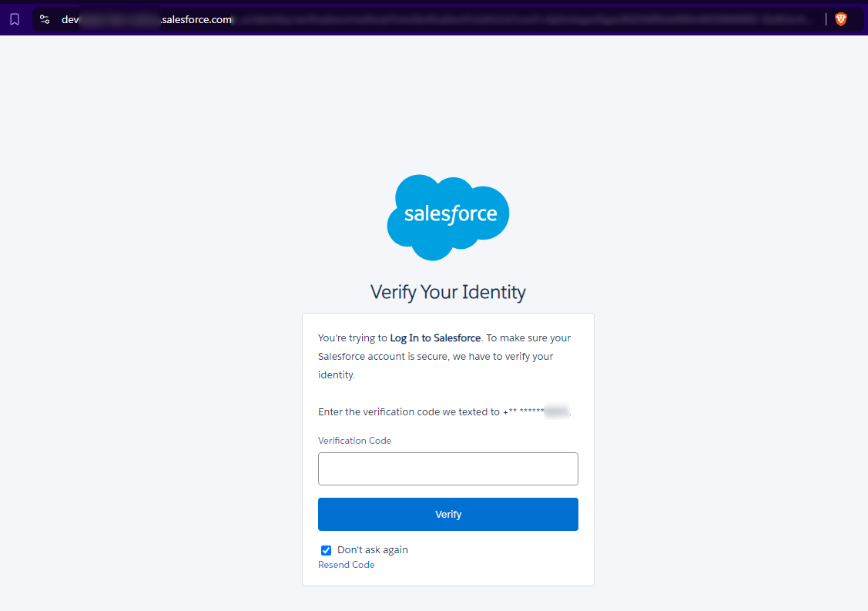
Task: Open the Brave Shields lion icon
Action: pos(841,19)
